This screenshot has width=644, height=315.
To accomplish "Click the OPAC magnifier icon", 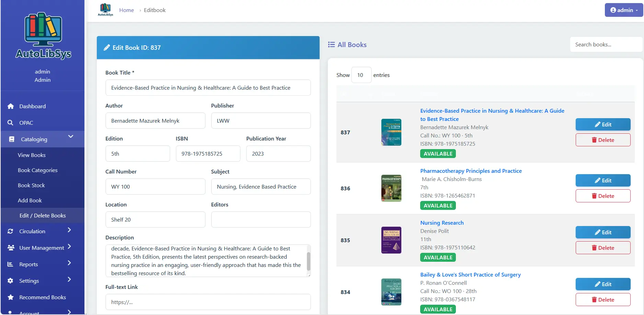I will [x=10, y=123].
